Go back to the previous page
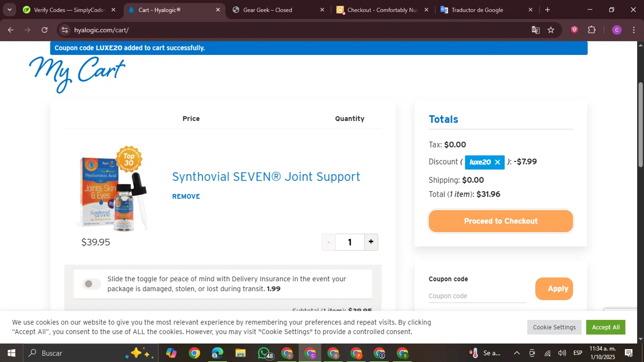Viewport: 644px width, 362px height. coord(11,30)
